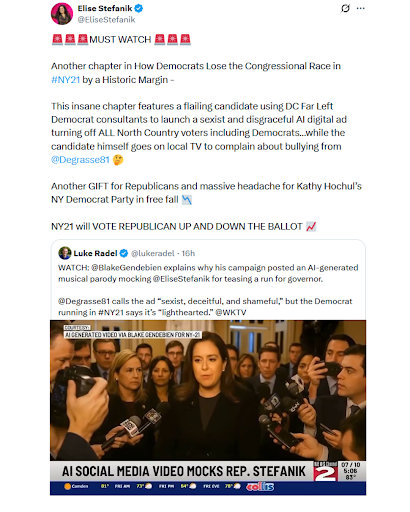
Task: Open the #NY21 hashtag link
Action: pos(65,80)
